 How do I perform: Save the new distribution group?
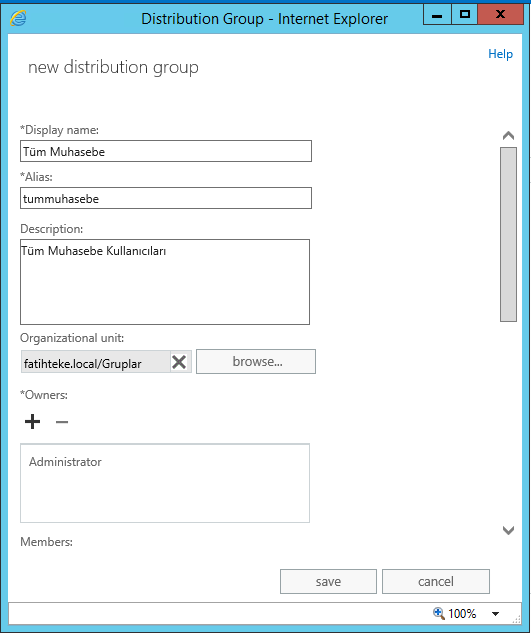[x=328, y=581]
